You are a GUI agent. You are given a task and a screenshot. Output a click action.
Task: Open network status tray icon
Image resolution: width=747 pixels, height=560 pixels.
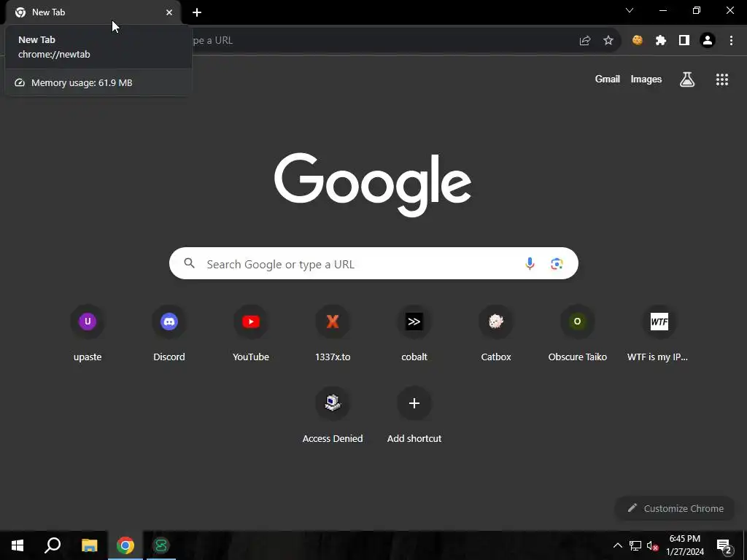coord(635,545)
